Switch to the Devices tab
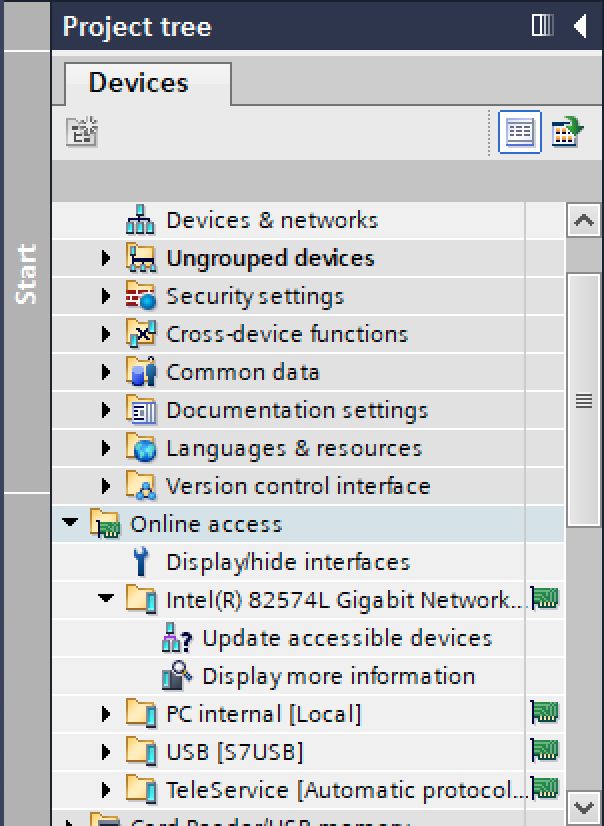 coord(138,83)
